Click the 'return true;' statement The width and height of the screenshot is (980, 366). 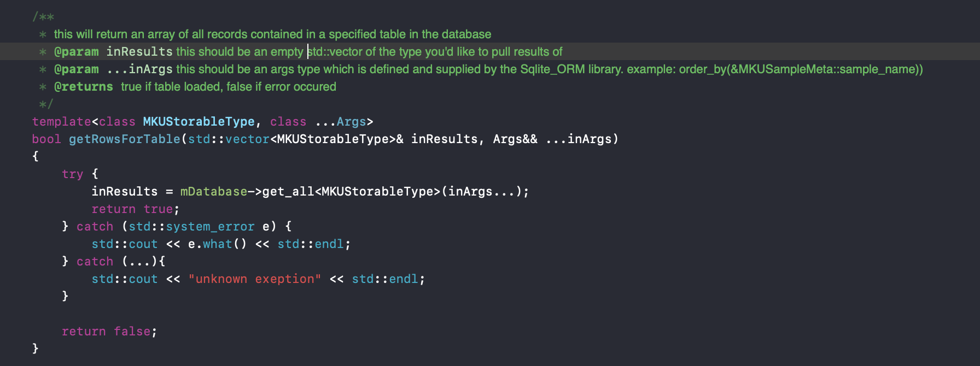pos(136,209)
